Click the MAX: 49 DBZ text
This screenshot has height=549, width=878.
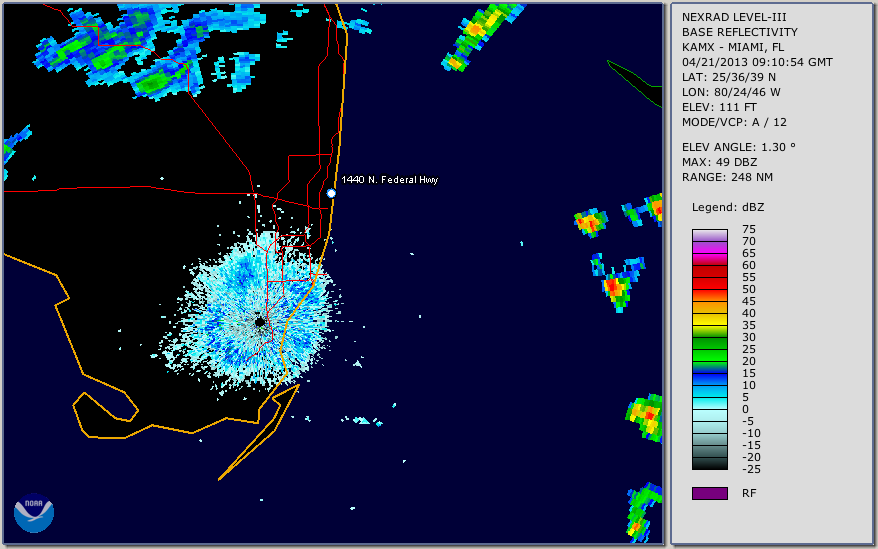pos(720,162)
